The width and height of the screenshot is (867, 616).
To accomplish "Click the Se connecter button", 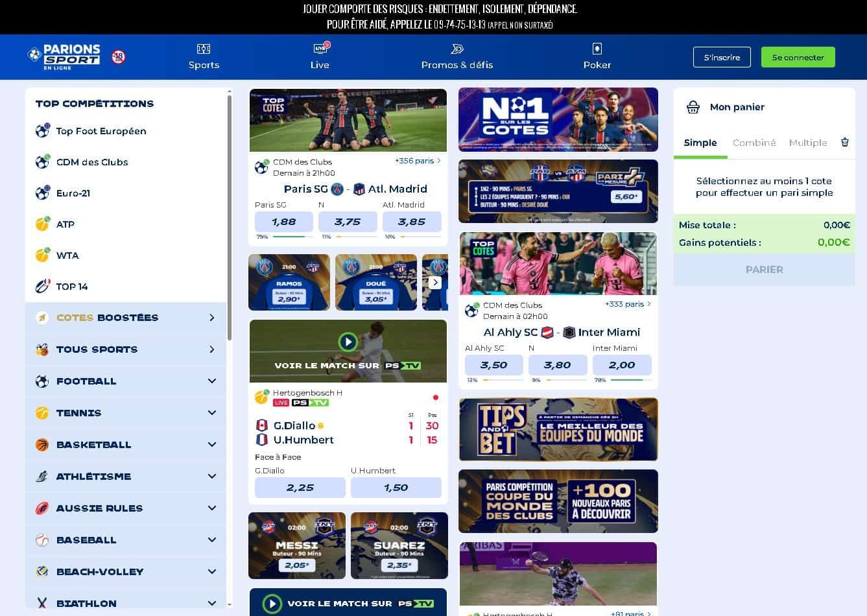I will pyautogui.click(x=798, y=57).
